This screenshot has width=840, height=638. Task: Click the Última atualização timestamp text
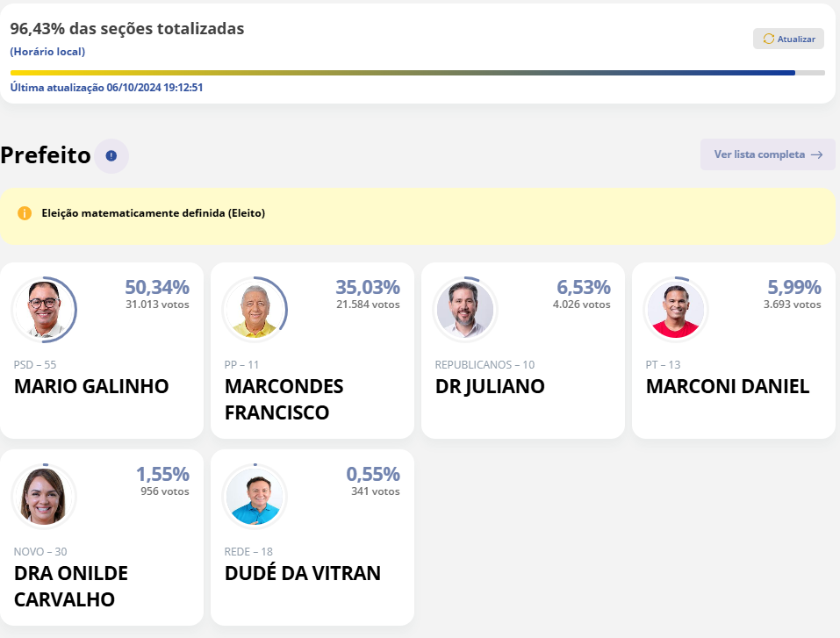point(106,88)
